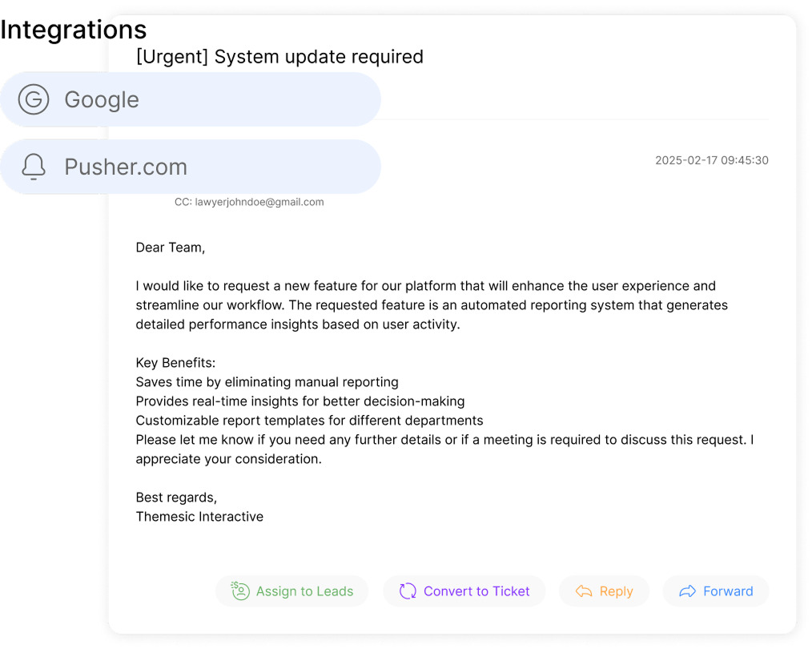This screenshot has height=649, width=812.
Task: Click the Dear Team greeting line
Action: click(171, 248)
